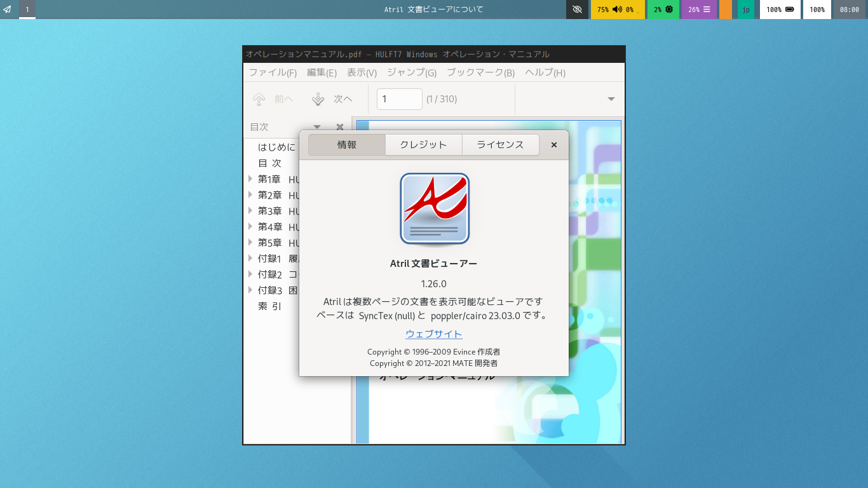Open the ヘルプ(H) menu
Screen dimensions: 868x488
point(545,72)
